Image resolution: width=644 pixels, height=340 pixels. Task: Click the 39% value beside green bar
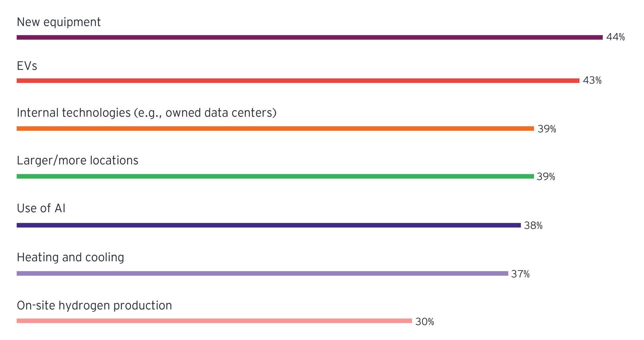[546, 177]
